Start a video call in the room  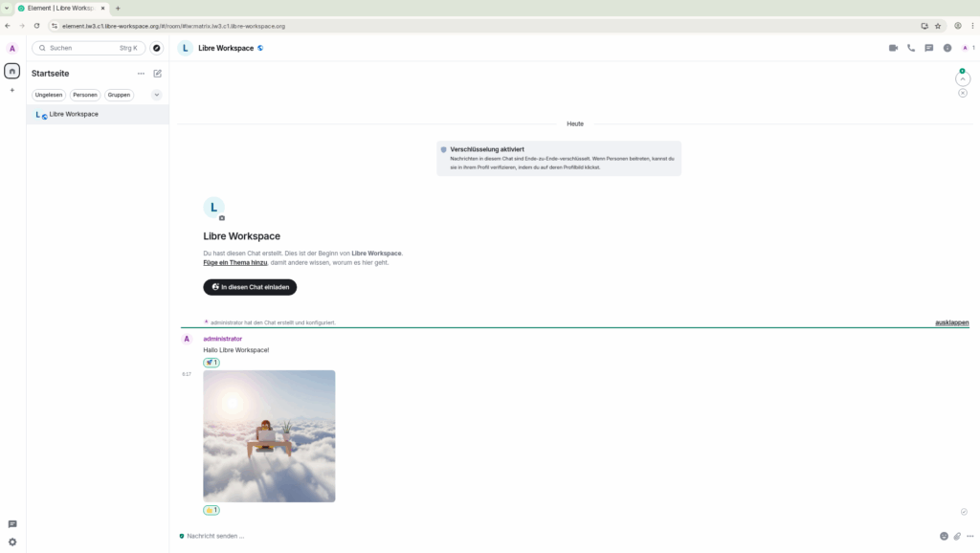point(893,48)
